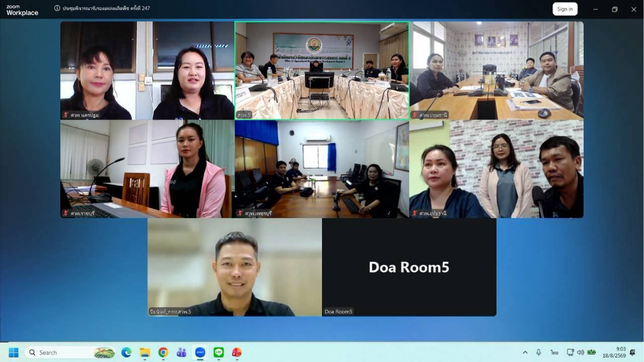Launch Microsoft Edge from taskbar

(x=126, y=352)
